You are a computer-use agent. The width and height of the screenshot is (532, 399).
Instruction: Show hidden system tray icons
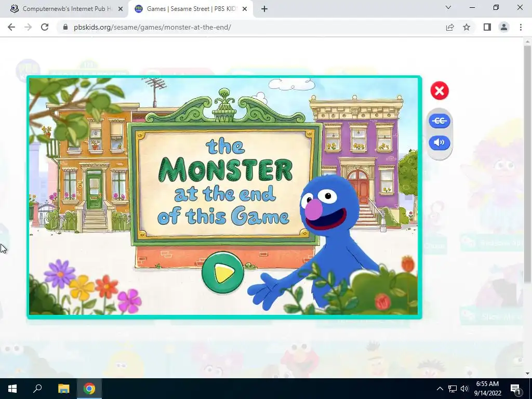click(440, 389)
